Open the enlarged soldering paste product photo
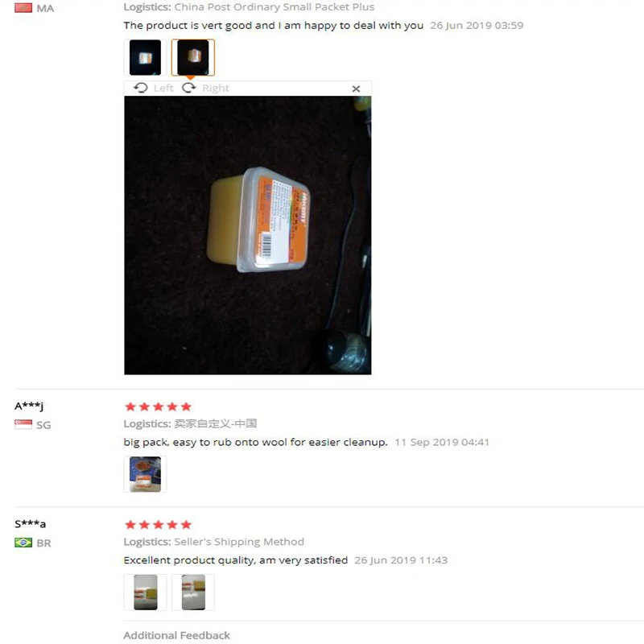The width and height of the screenshot is (644, 644). pyautogui.click(x=248, y=235)
